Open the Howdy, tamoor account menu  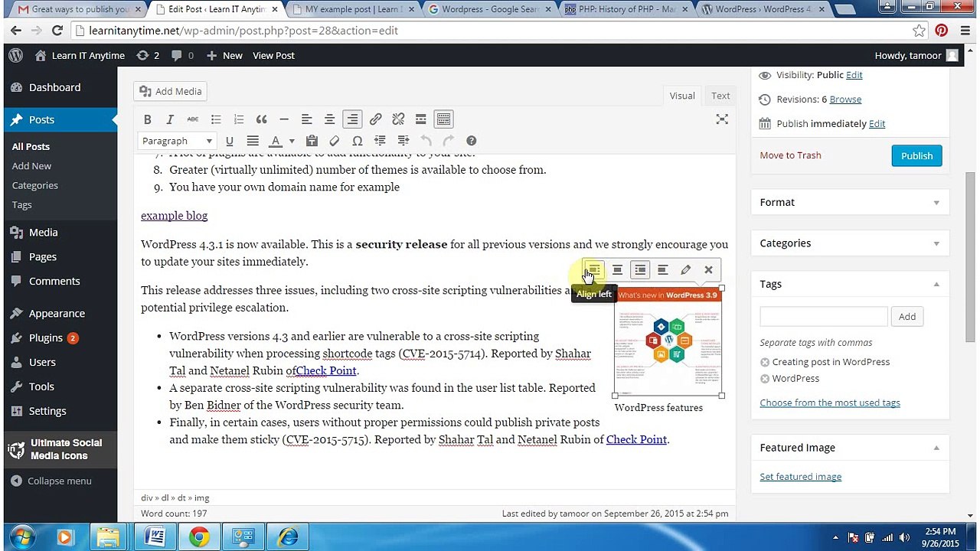pyautogui.click(x=916, y=56)
